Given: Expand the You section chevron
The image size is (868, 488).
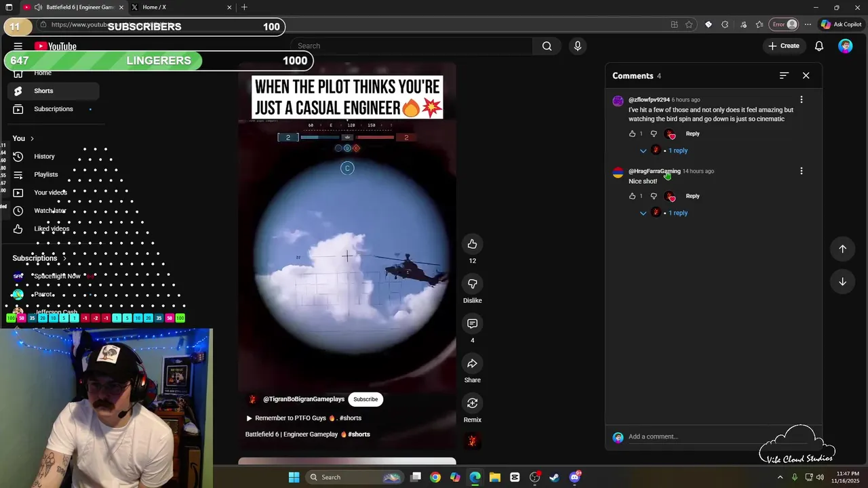Looking at the screenshot, I should (x=32, y=138).
